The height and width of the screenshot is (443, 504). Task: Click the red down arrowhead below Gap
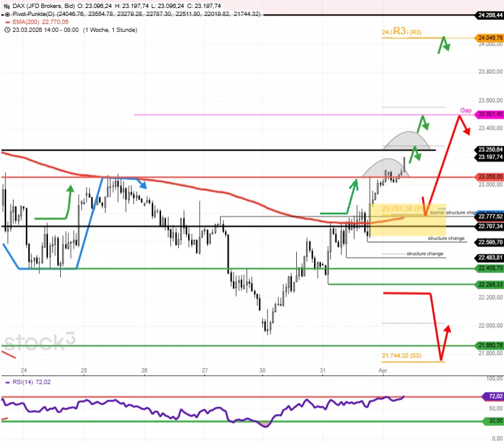tap(467, 130)
